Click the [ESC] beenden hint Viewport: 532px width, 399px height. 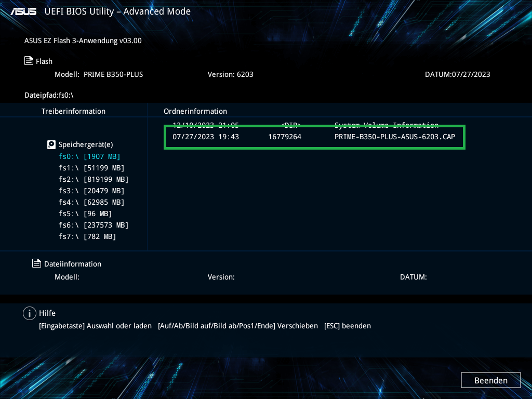pos(348,326)
